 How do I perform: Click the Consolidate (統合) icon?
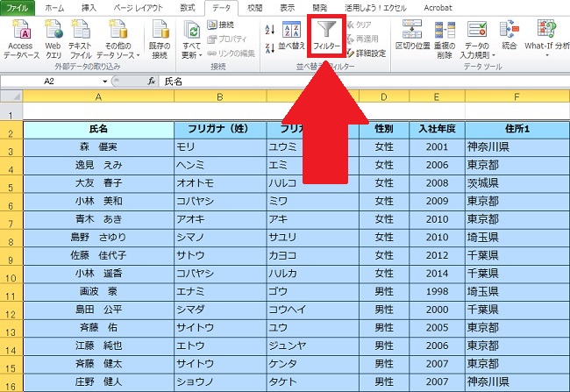[x=509, y=32]
